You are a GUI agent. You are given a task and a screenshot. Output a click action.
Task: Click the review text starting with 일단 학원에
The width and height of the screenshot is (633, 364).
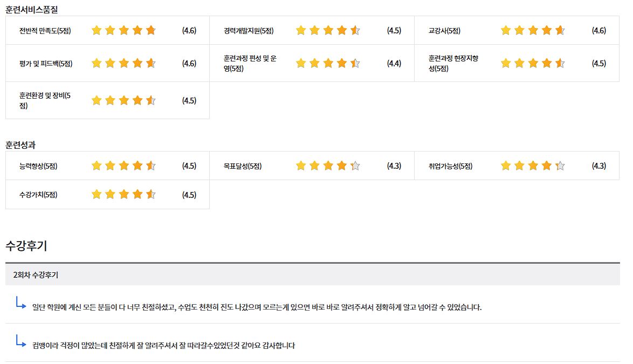[x=257, y=307]
